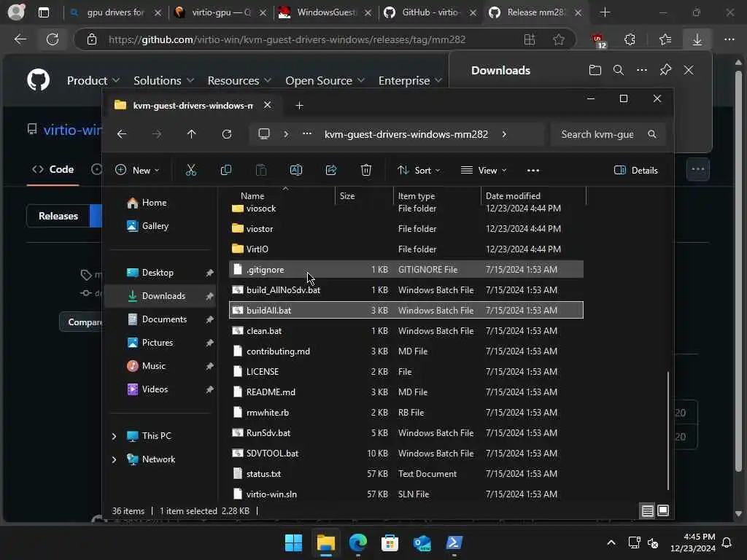Switch to the WindowsGuest browser tab
Viewport: 747px width, 560px height.
point(325,12)
